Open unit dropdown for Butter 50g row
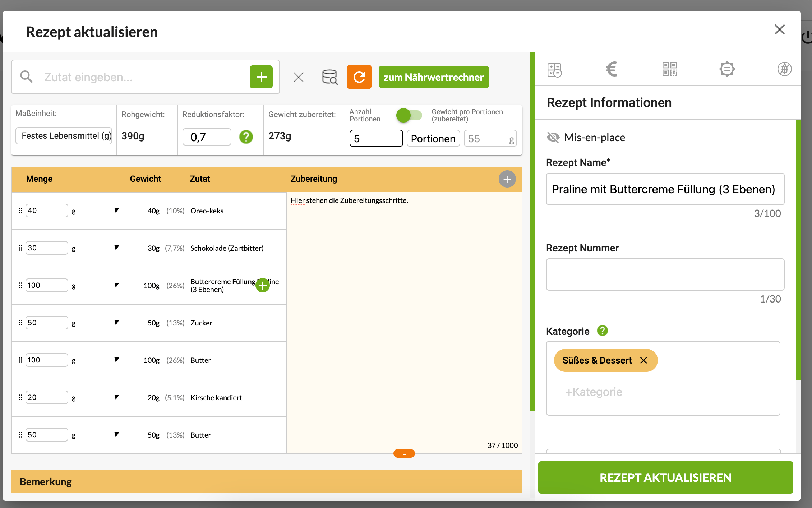Screen dimensions: 812x508 click(x=116, y=435)
